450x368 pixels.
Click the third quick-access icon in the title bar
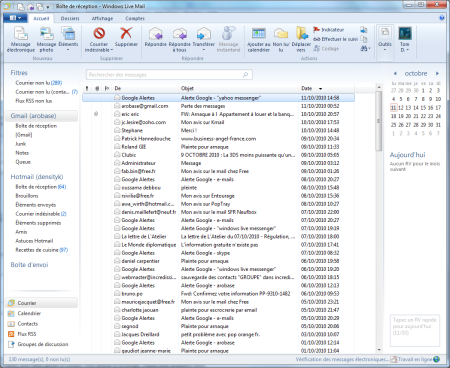coord(40,6)
